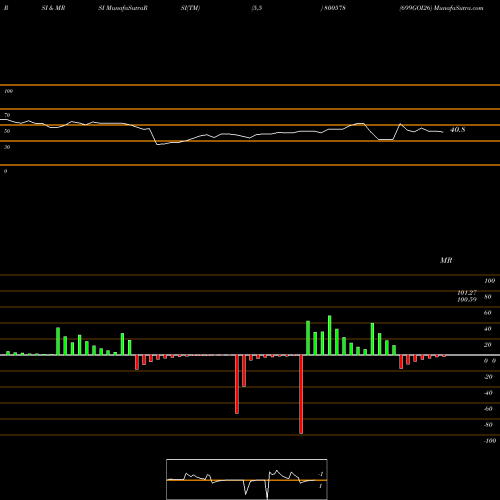Viewport: 500px width, 500px height.
Task: Click the longest red MR bar near -100
Action: [x=301, y=394]
